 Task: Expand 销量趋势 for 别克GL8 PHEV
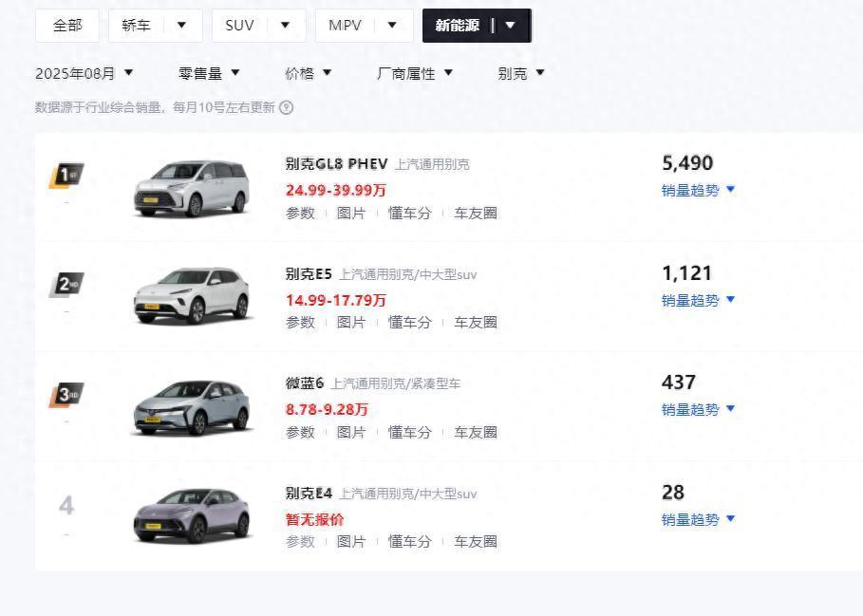click(x=699, y=190)
